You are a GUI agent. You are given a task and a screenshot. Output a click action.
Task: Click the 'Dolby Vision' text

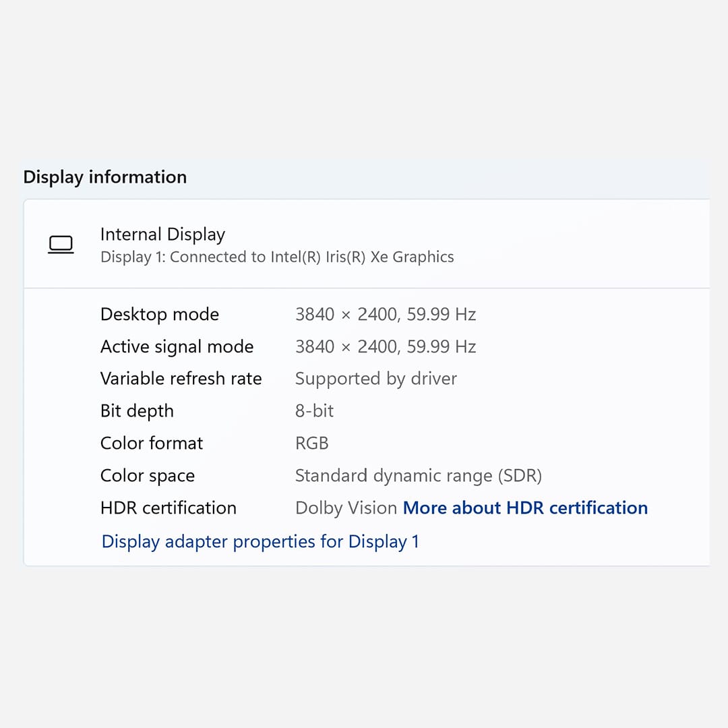(x=346, y=508)
